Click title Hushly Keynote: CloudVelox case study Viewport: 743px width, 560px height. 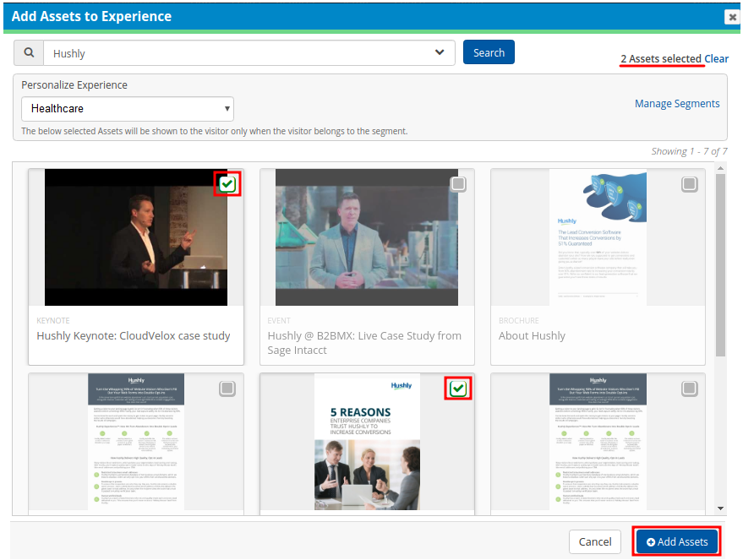(x=134, y=335)
